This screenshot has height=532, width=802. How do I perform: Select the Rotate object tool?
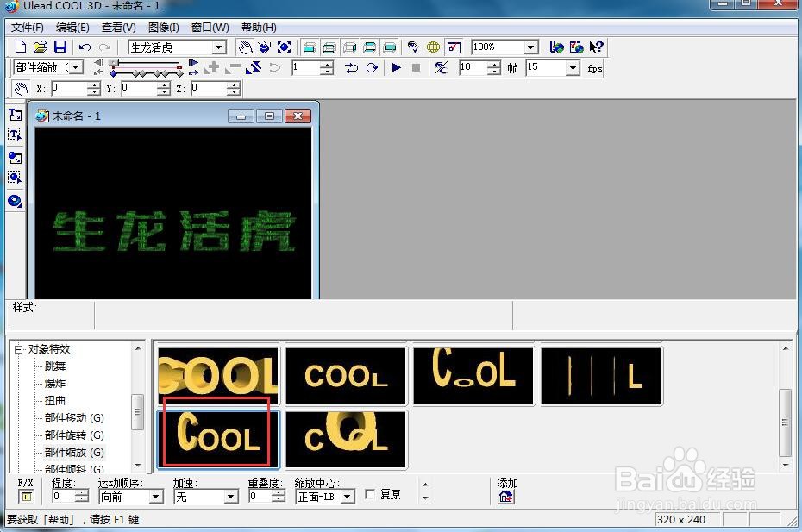tap(265, 47)
